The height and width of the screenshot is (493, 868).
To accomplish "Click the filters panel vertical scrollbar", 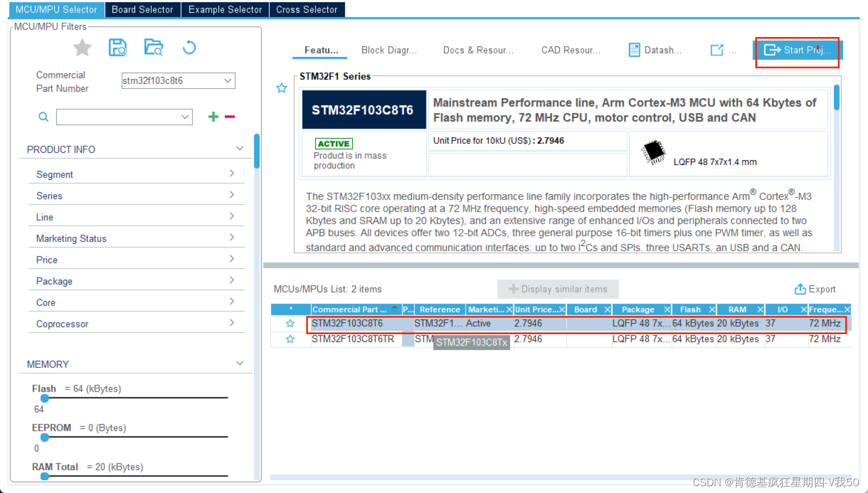I will pos(257,151).
